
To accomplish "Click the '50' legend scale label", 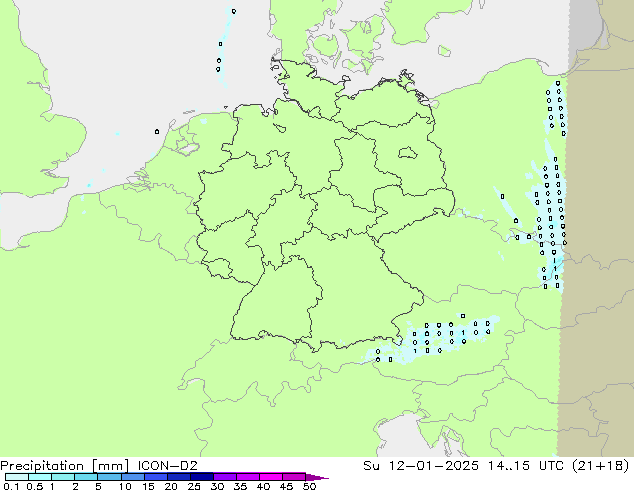I will 309,486.
